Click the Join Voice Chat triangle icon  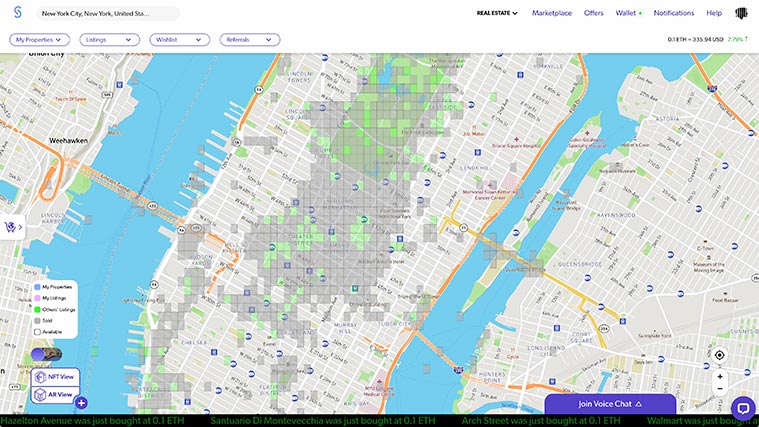(x=638, y=404)
